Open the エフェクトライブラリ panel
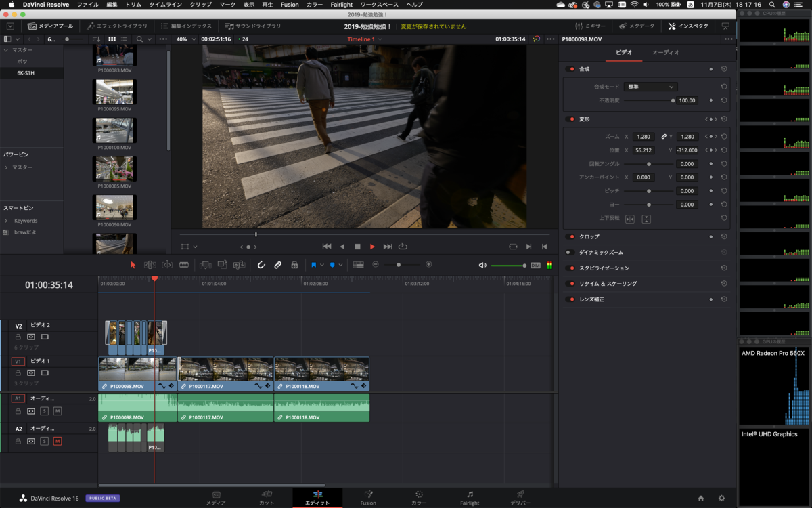This screenshot has height=508, width=812. [x=117, y=26]
